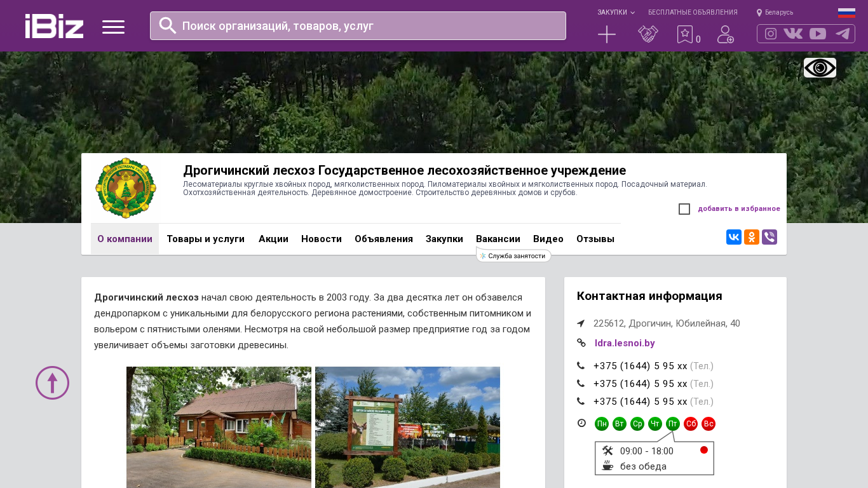The height and width of the screenshot is (488, 868).
Task: Click the clock working hours icon
Action: [x=581, y=423]
